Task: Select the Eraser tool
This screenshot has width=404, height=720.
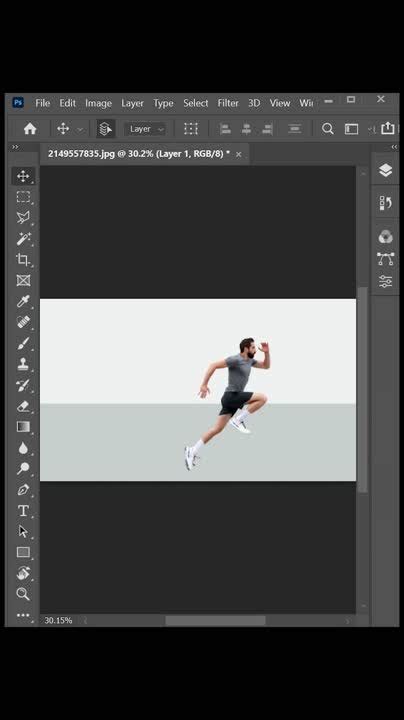Action: [23, 406]
